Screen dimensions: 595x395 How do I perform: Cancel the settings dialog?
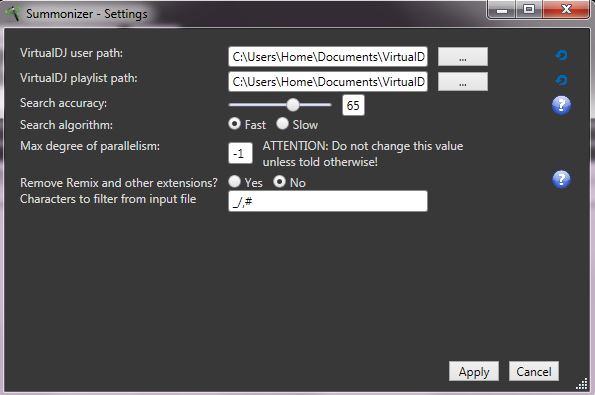[534, 371]
